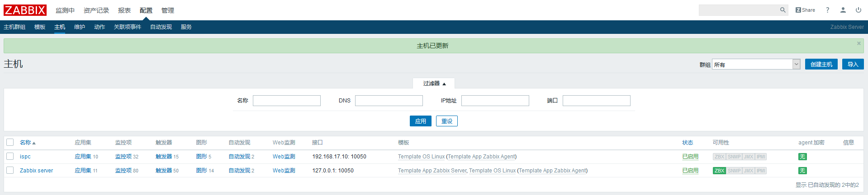Go to 主机群组 submenu
The height and width of the screenshot is (195, 868).
[14, 27]
